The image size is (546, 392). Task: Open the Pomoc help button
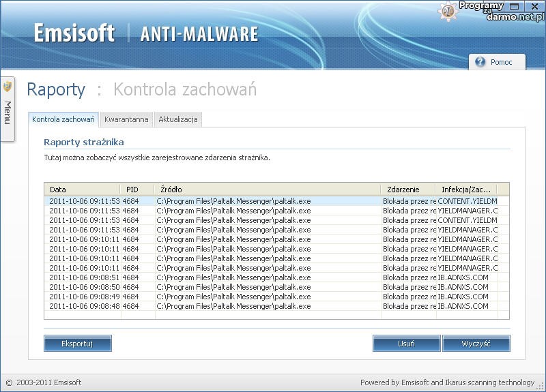[497, 62]
